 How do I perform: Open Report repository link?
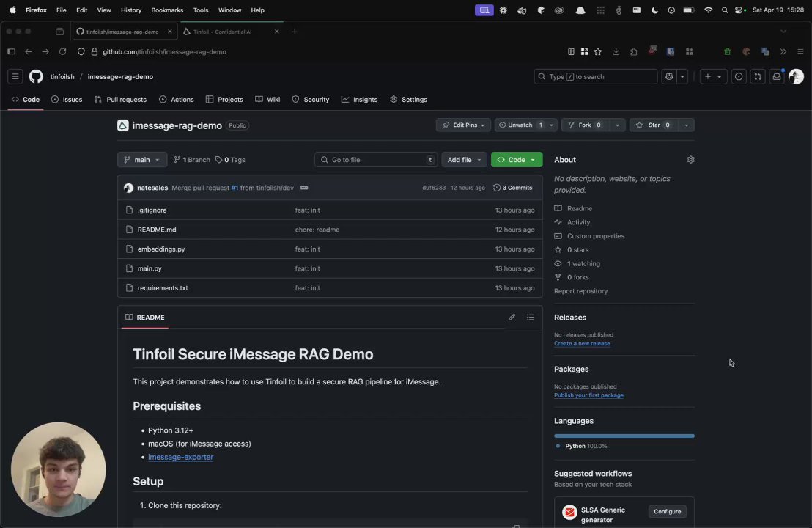pos(580,291)
